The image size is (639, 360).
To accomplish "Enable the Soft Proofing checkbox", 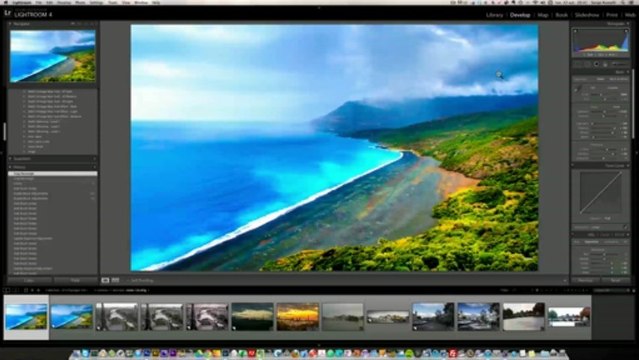I will pos(127,281).
